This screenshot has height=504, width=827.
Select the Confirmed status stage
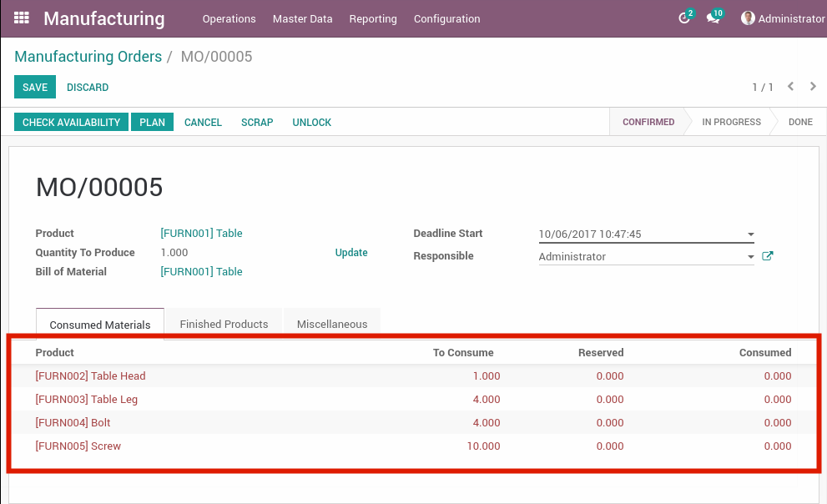(648, 122)
